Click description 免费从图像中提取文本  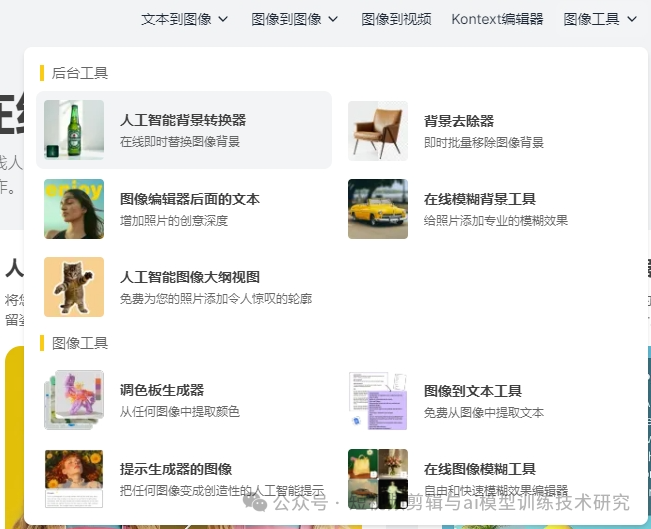pos(484,412)
